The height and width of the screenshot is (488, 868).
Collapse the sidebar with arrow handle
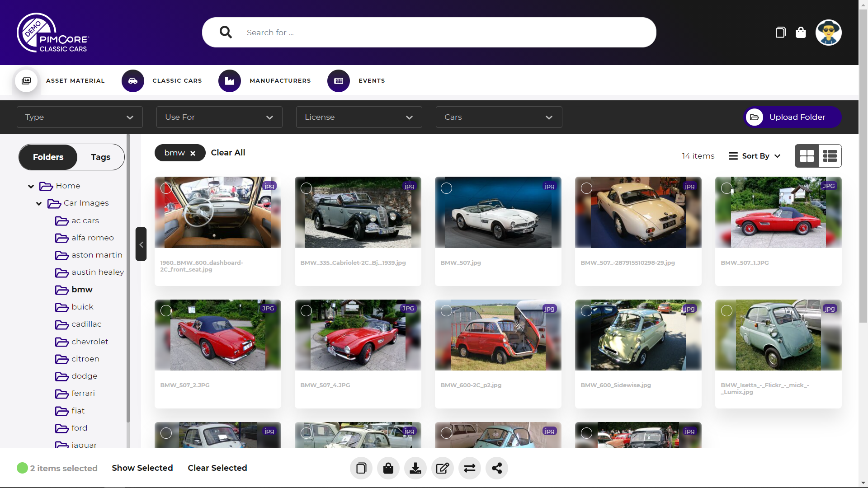(141, 244)
